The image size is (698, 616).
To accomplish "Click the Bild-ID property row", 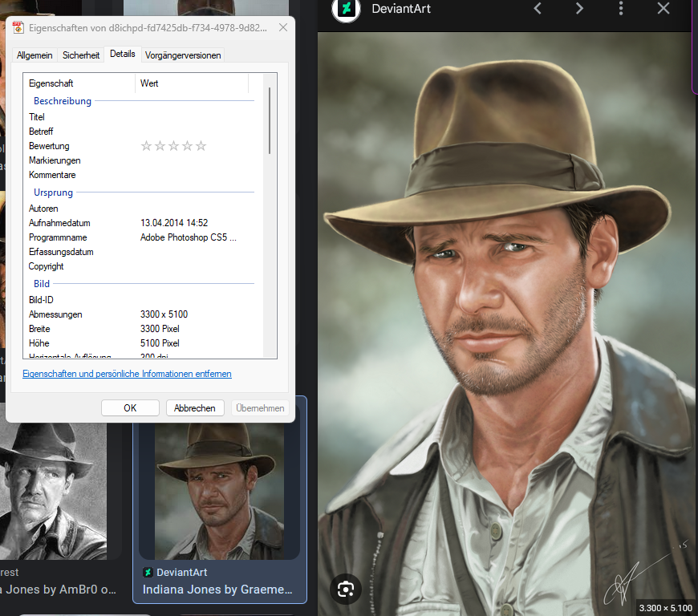I will 141,300.
